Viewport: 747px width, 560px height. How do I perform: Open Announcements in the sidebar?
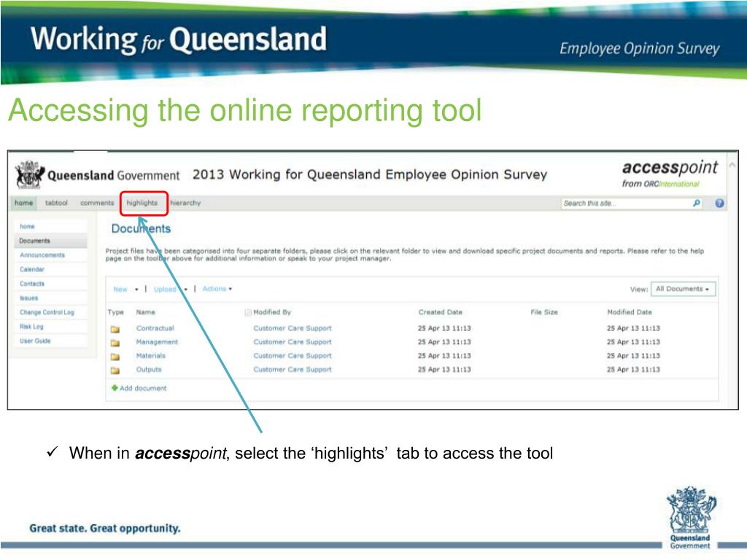coord(42,255)
